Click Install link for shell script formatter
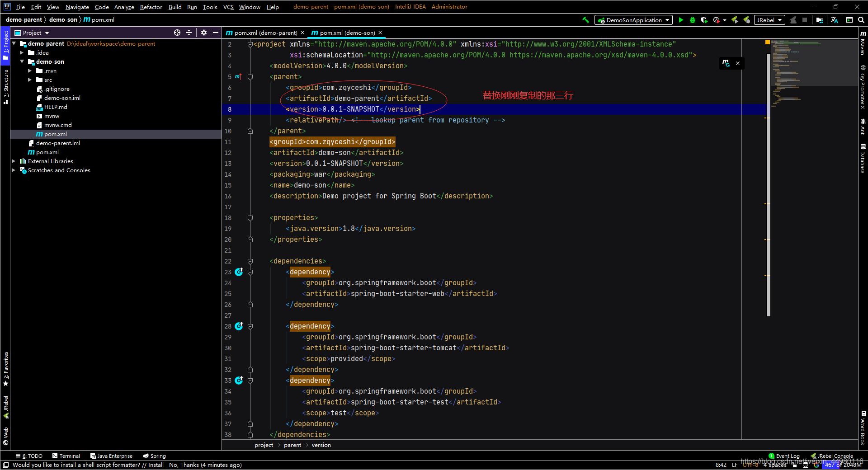868x470 pixels. click(156, 465)
